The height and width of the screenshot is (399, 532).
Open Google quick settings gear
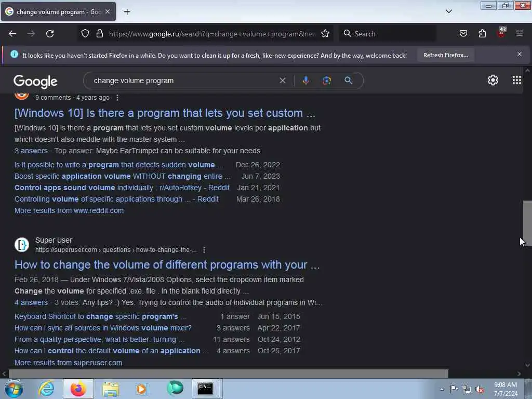click(493, 80)
